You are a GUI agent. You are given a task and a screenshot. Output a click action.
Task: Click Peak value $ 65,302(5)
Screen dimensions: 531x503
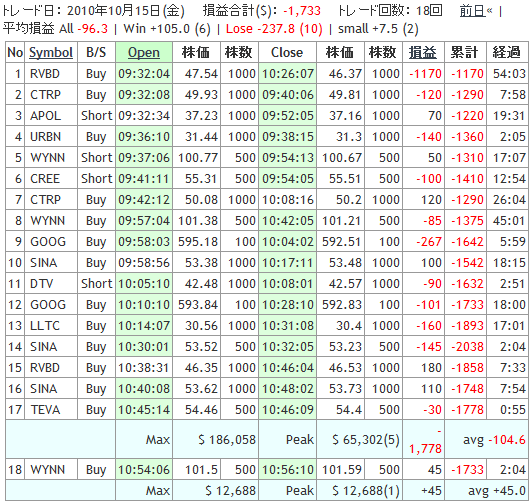[x=366, y=440]
